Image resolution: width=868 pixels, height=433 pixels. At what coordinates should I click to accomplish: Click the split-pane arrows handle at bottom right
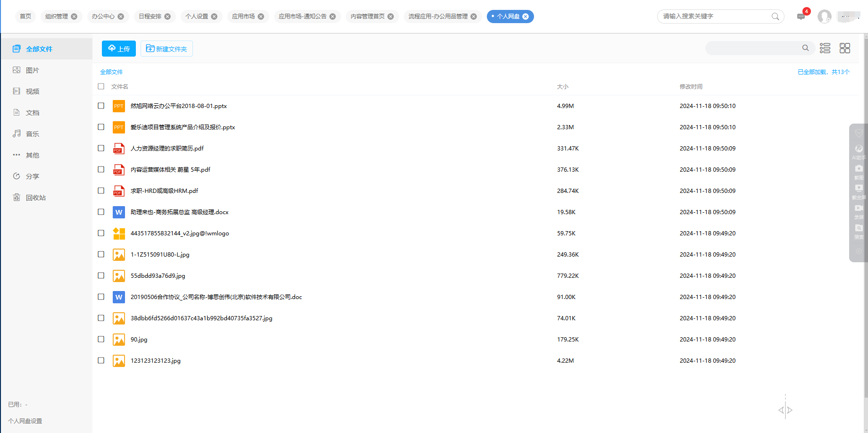coord(785,410)
